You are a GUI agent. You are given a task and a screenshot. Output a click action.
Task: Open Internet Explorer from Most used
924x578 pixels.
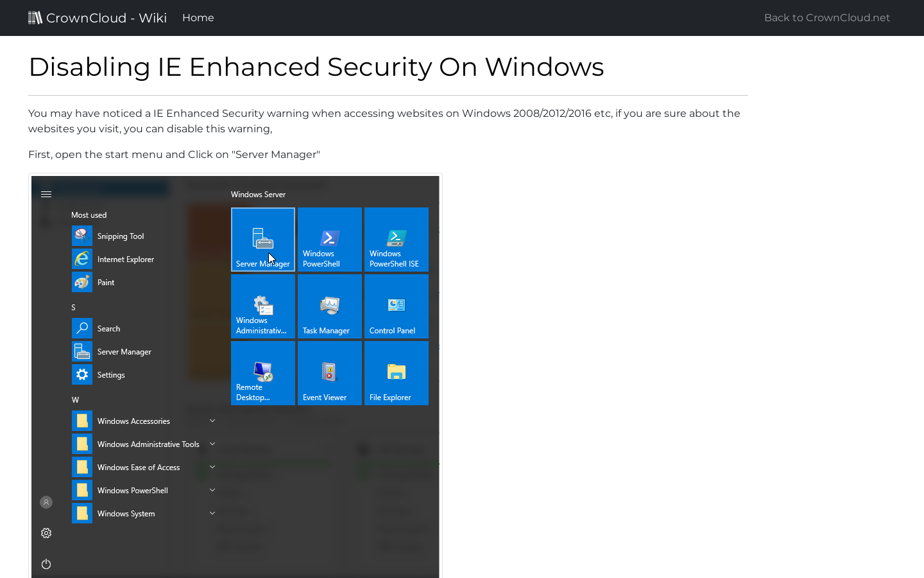click(125, 259)
